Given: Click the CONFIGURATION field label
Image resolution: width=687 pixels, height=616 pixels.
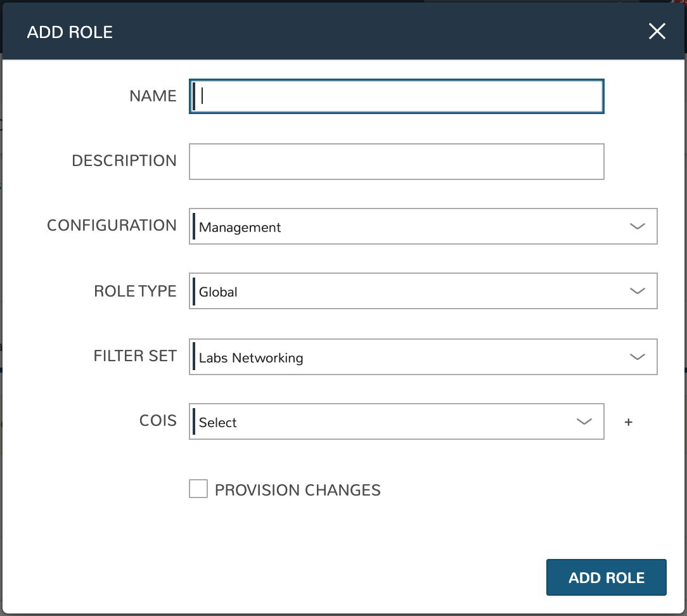Looking at the screenshot, I should [x=112, y=226].
